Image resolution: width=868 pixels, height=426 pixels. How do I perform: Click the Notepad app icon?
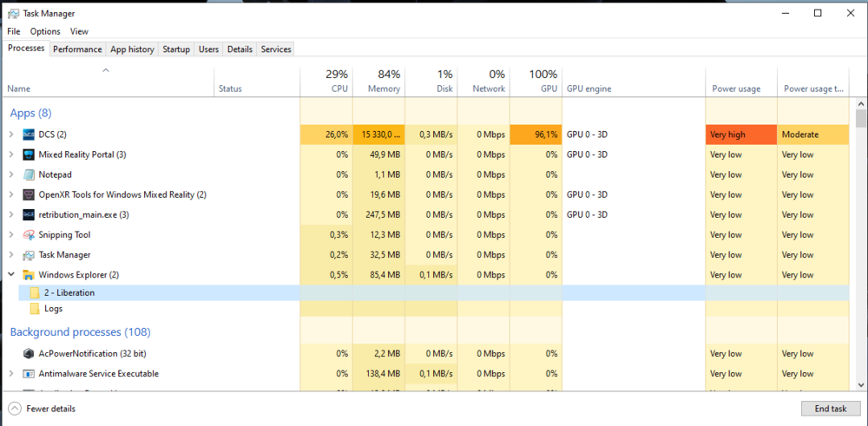[29, 175]
